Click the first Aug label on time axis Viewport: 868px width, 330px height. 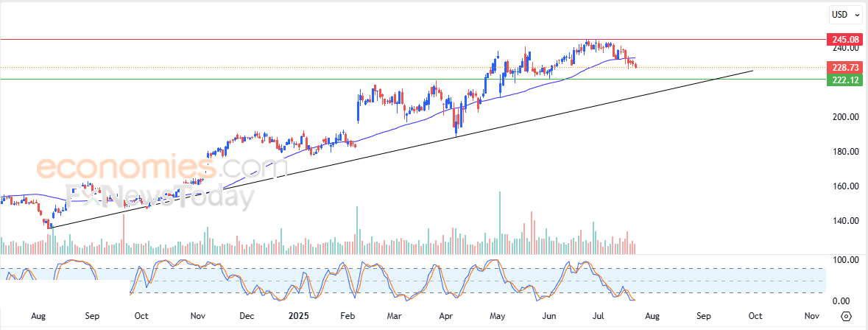38,316
